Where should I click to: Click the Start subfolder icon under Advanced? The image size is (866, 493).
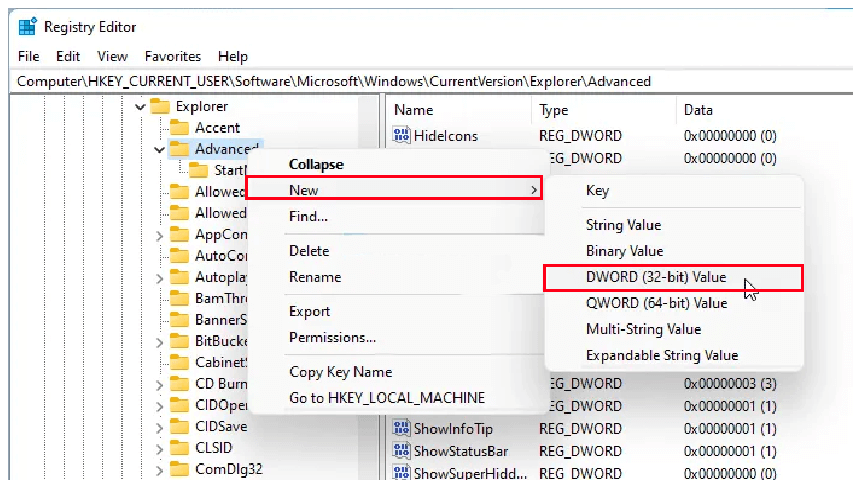pyautogui.click(x=199, y=170)
